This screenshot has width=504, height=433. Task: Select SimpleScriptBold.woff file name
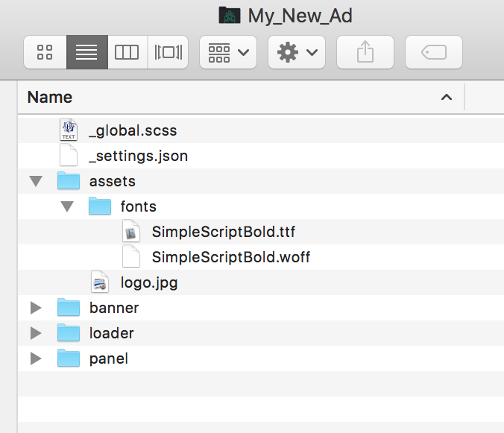point(231,257)
